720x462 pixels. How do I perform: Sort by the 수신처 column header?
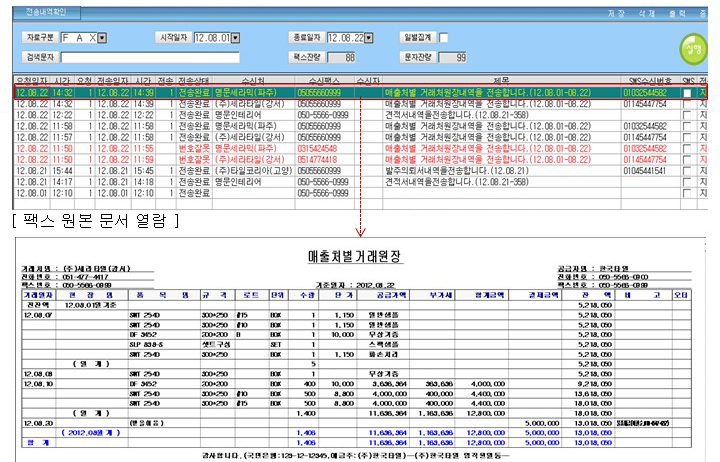[253, 81]
